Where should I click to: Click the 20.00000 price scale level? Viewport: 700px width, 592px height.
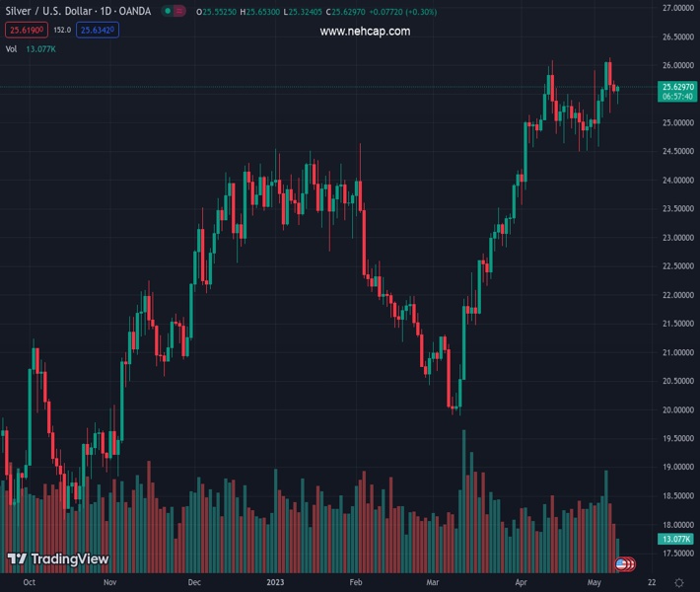click(x=677, y=409)
